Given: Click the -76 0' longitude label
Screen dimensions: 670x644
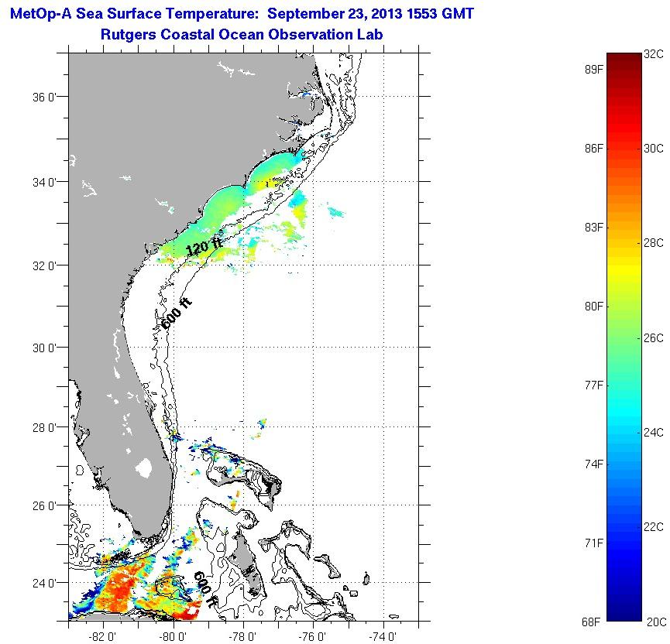Looking at the screenshot, I should (313, 637).
